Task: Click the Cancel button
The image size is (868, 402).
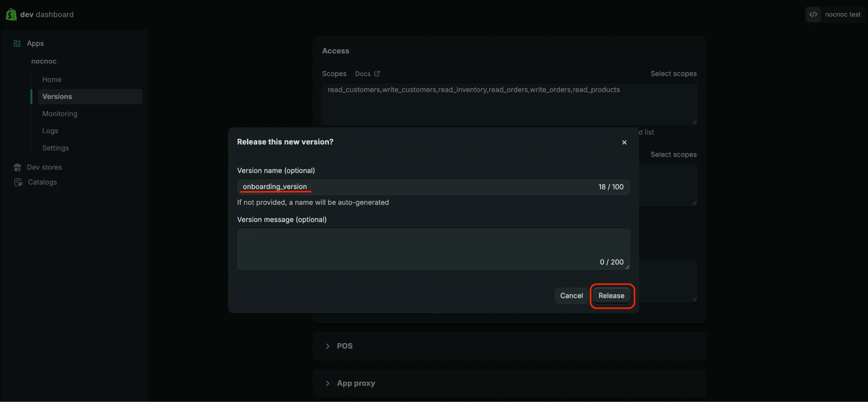Action: (571, 296)
